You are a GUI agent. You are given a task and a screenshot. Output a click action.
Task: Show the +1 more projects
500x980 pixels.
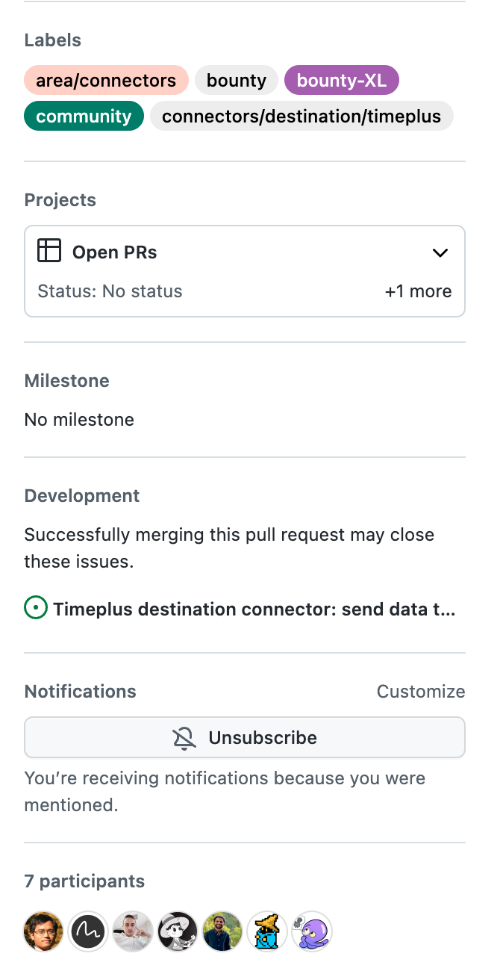[418, 291]
